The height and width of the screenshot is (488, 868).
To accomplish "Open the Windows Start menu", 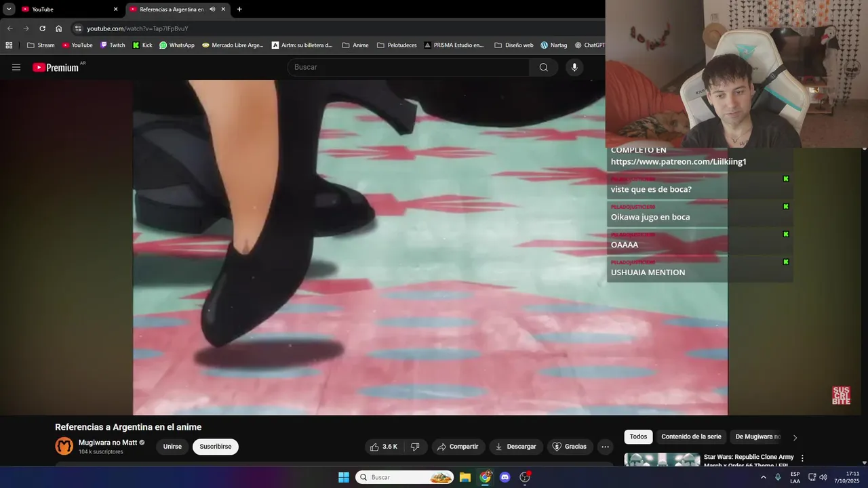I will click(344, 477).
